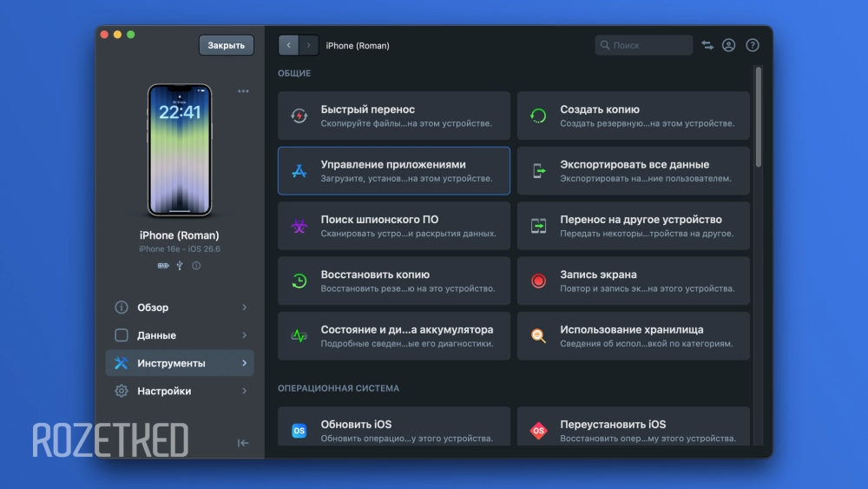
Task: Open the transfers activity arrows icon
Action: pos(707,45)
